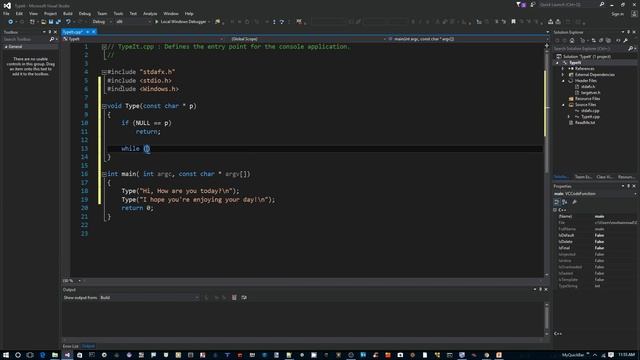The width and height of the screenshot is (640, 360).
Task: Open Windows Start button on taskbar
Action: click(x=6, y=355)
